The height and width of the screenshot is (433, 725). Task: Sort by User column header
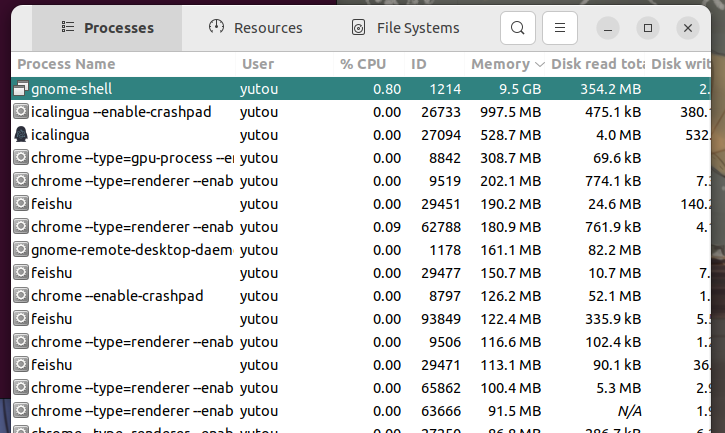(284, 64)
